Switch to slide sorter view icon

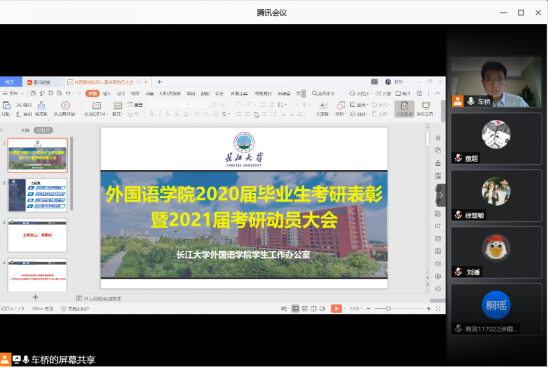click(x=305, y=309)
